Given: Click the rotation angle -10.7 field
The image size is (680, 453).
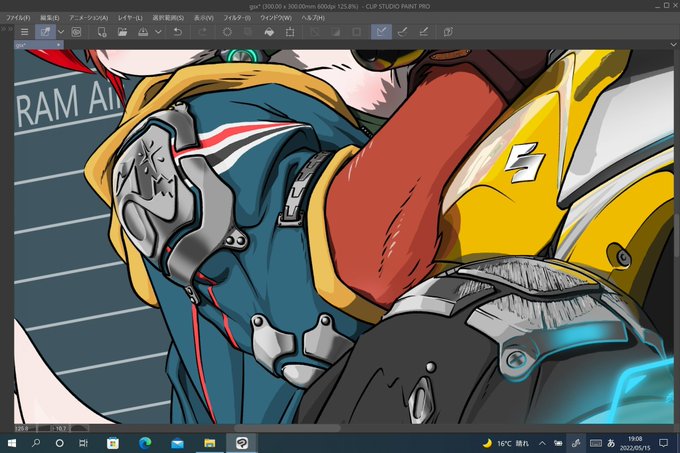Looking at the screenshot, I should pyautogui.click(x=60, y=428).
